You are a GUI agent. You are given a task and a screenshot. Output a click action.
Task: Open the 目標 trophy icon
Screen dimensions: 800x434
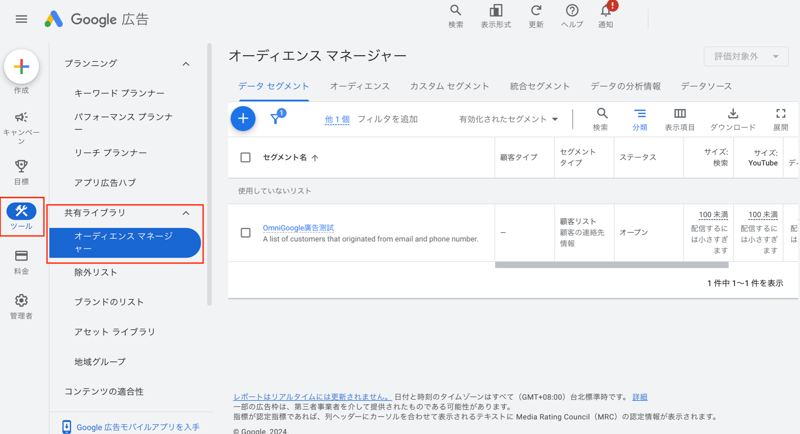click(21, 166)
